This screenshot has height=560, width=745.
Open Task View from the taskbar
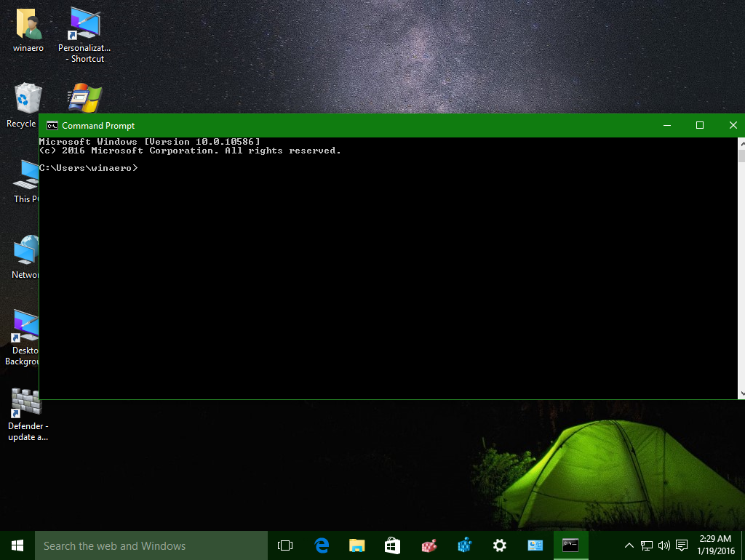click(285, 545)
